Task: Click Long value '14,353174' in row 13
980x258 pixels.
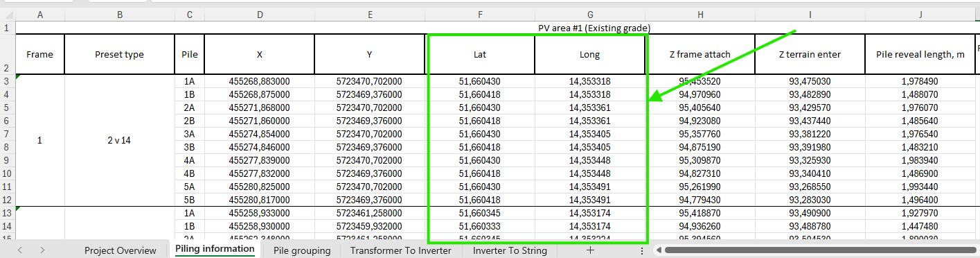Action: tap(590, 213)
